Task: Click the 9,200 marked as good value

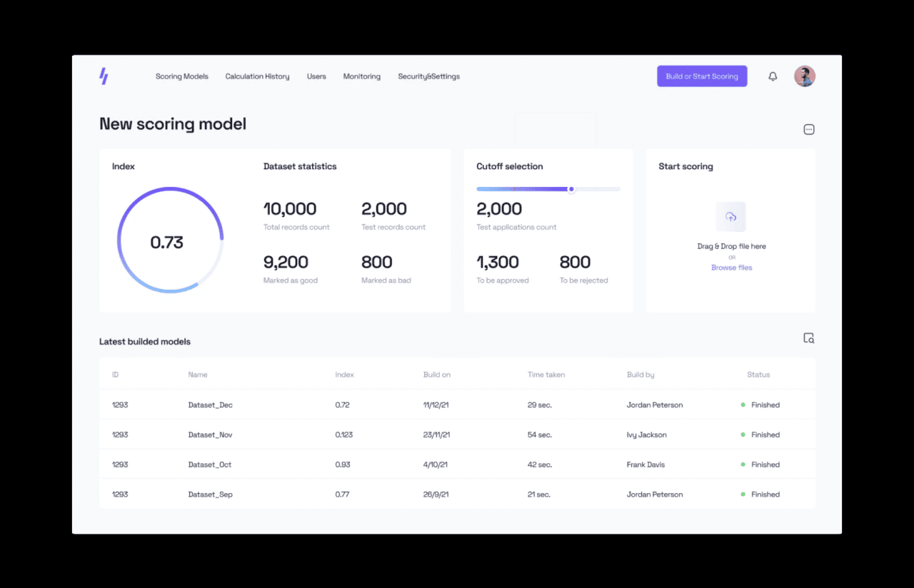Action: pos(286,262)
